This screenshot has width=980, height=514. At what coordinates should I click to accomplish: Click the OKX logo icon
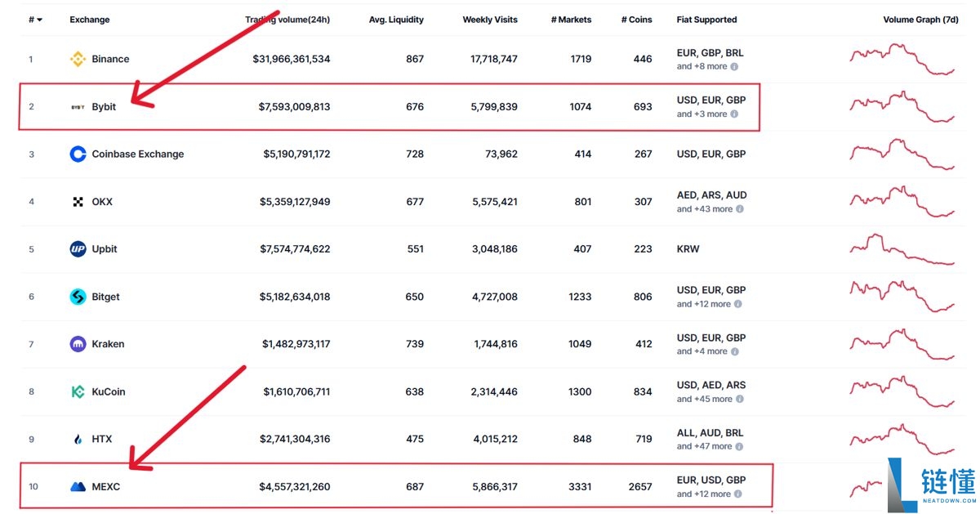[78, 201]
